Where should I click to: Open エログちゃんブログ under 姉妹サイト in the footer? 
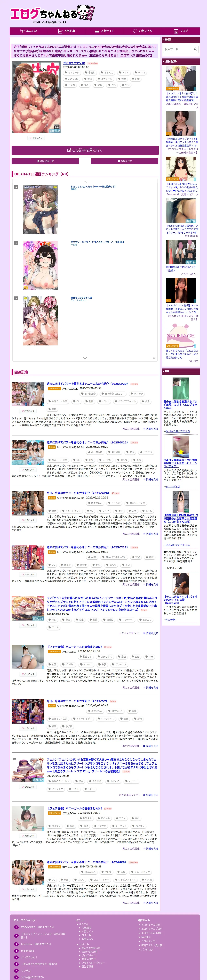pos(151,929)
